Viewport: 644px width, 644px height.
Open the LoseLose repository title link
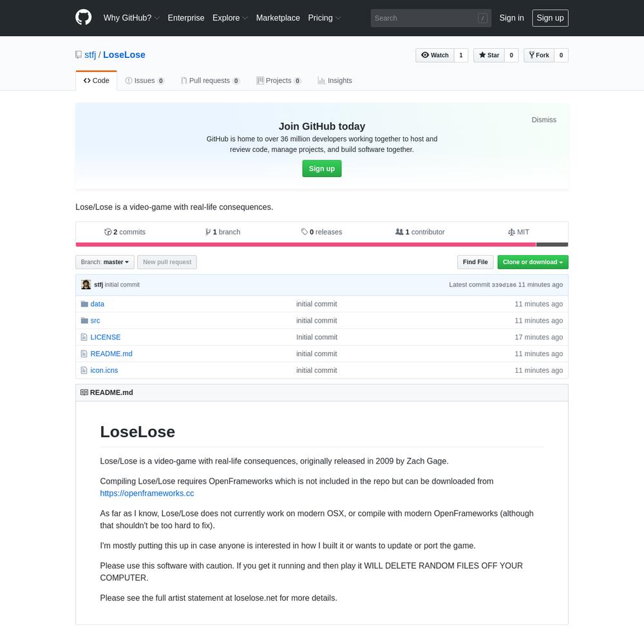pyautogui.click(x=124, y=55)
